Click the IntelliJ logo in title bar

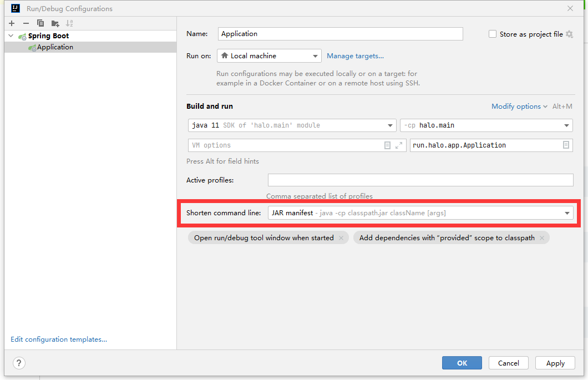pos(16,8)
